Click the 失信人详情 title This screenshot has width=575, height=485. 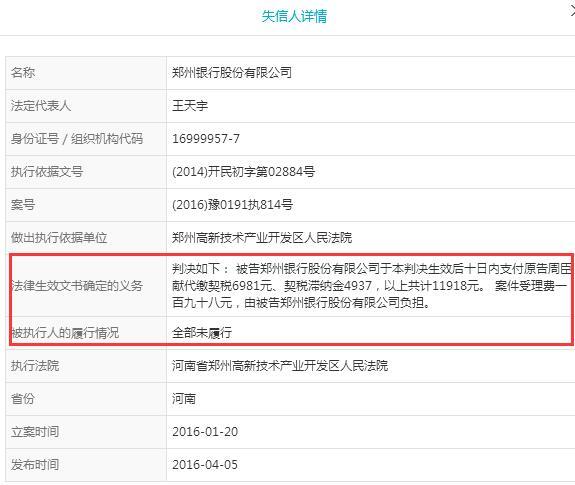coord(294,16)
